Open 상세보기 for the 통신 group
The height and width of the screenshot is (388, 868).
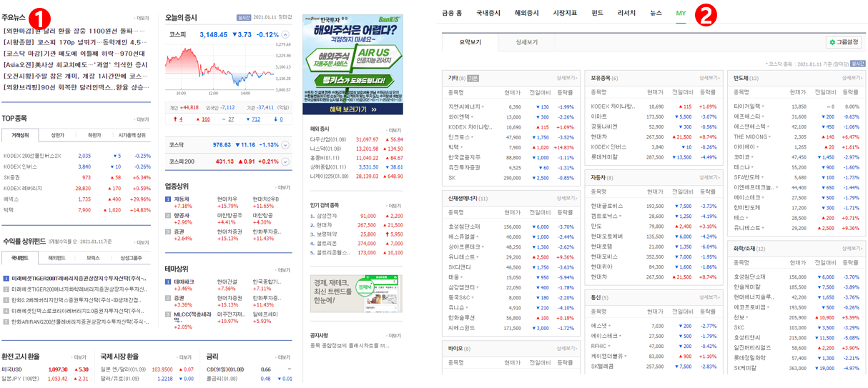coord(709,297)
